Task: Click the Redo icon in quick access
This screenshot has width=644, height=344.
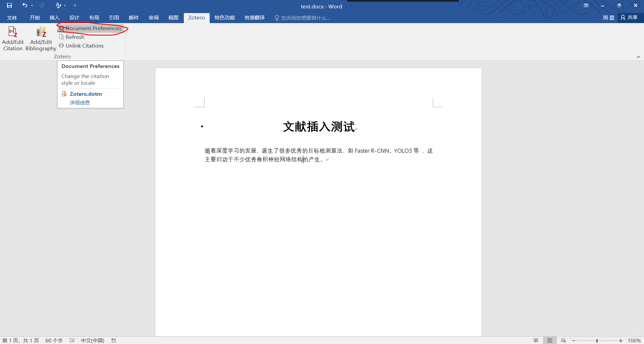Action: pos(42,5)
